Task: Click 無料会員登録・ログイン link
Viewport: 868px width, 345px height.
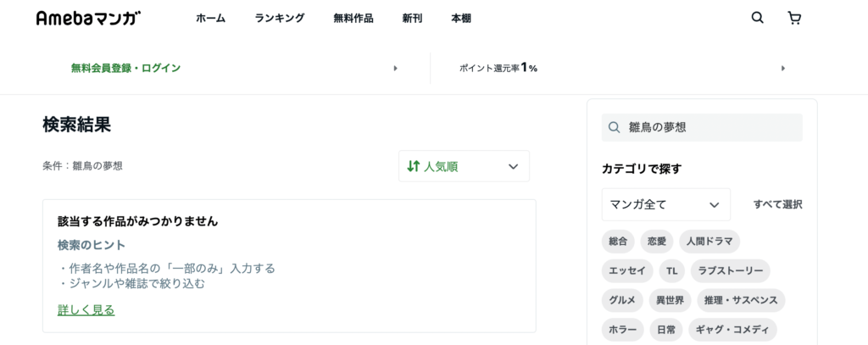Action: [125, 68]
